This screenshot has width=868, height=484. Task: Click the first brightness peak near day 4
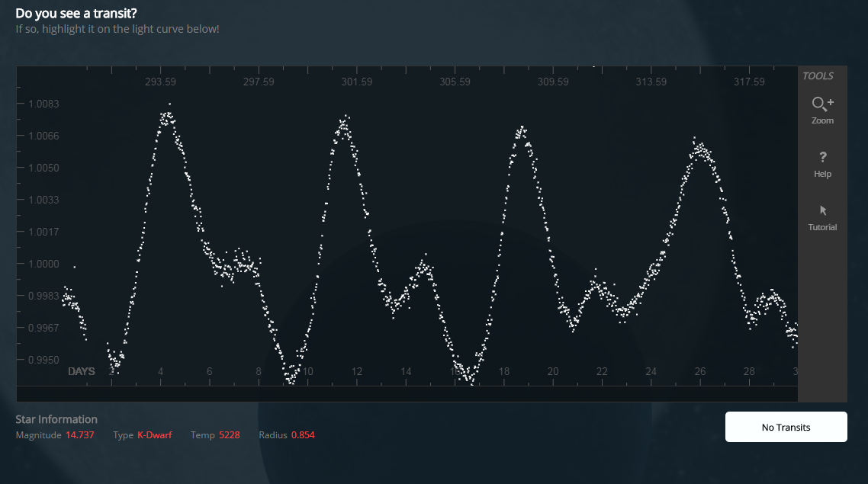coord(166,117)
